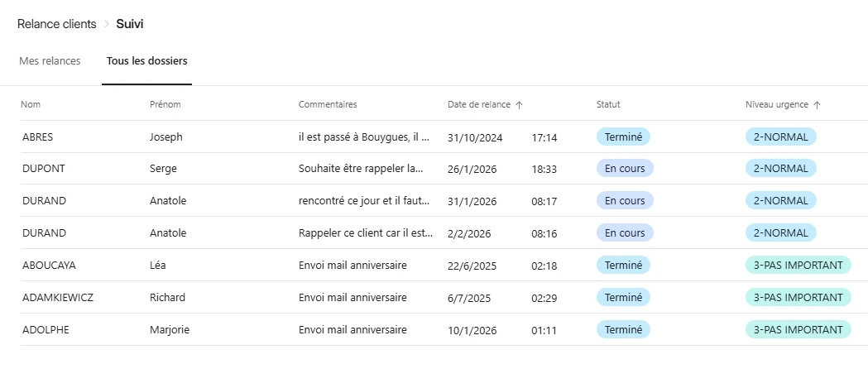Open the Commentaires column header menu

point(328,104)
